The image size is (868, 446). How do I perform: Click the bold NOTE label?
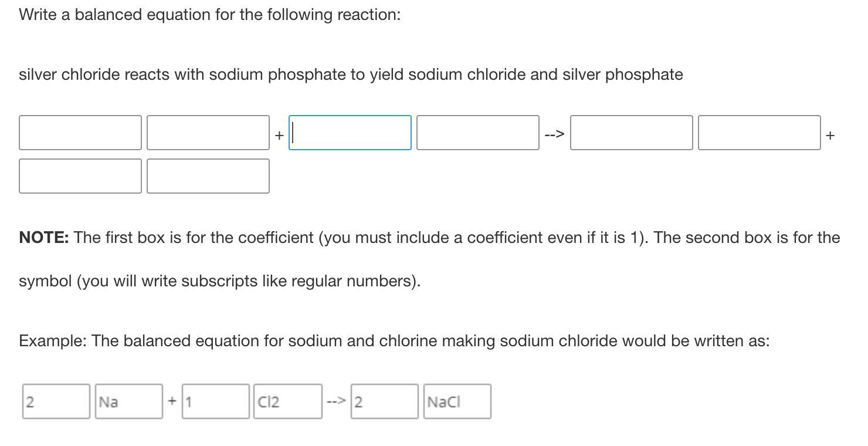point(44,238)
